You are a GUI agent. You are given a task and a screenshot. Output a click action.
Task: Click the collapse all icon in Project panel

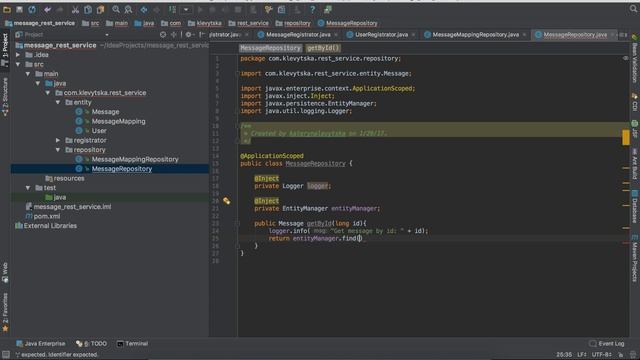(x=174, y=35)
